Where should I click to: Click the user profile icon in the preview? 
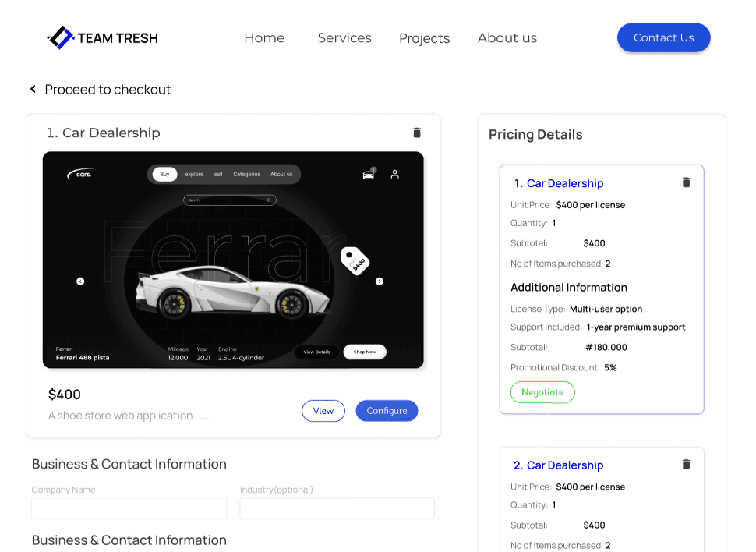395,174
